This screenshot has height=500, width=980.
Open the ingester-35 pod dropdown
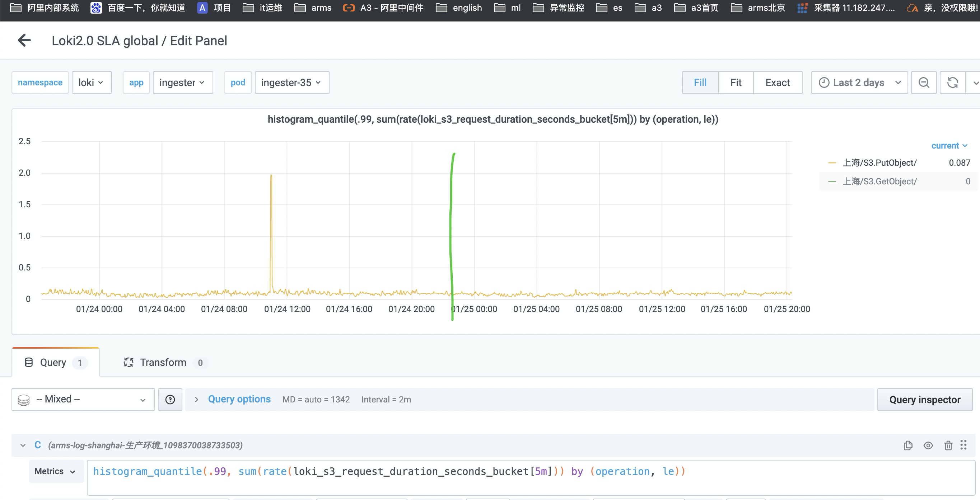pos(291,82)
